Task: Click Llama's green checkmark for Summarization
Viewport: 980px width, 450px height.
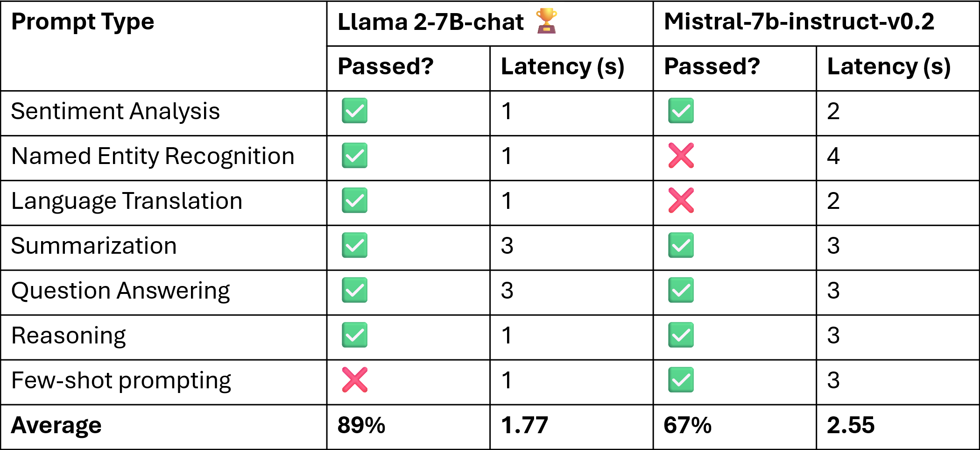Action: (354, 245)
